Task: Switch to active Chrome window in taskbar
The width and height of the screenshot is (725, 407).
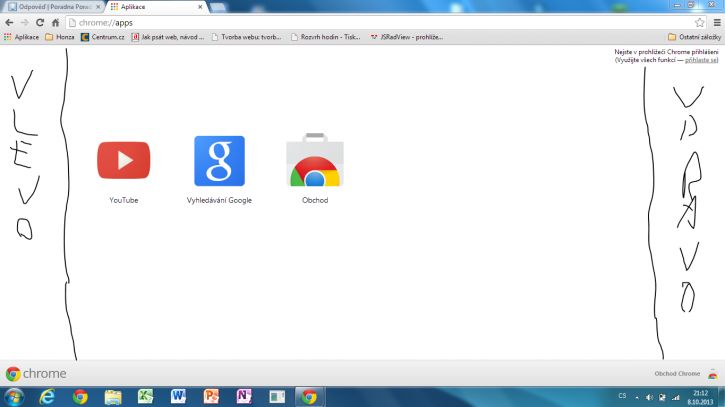Action: tap(310, 397)
